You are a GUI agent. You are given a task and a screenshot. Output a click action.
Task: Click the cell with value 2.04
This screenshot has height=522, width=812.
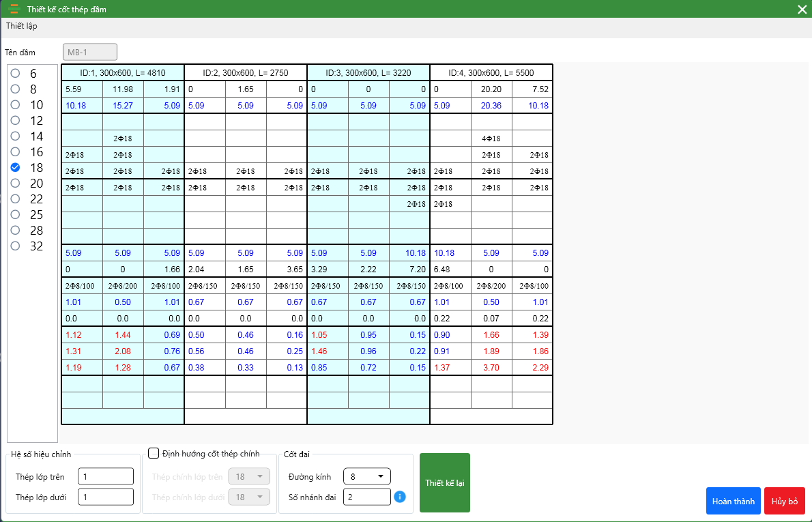pos(205,270)
